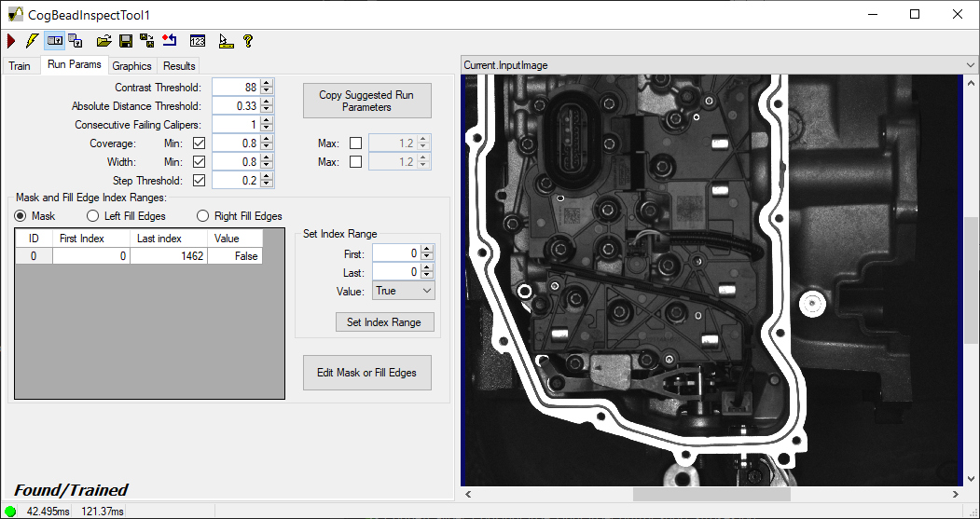Increase Absolute Distance Threshold value

coord(267,102)
